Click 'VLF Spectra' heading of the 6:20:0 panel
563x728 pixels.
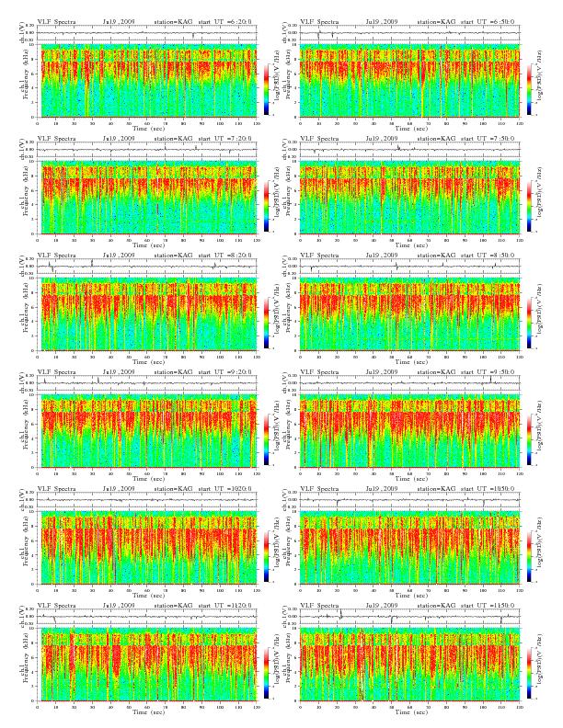57,22
